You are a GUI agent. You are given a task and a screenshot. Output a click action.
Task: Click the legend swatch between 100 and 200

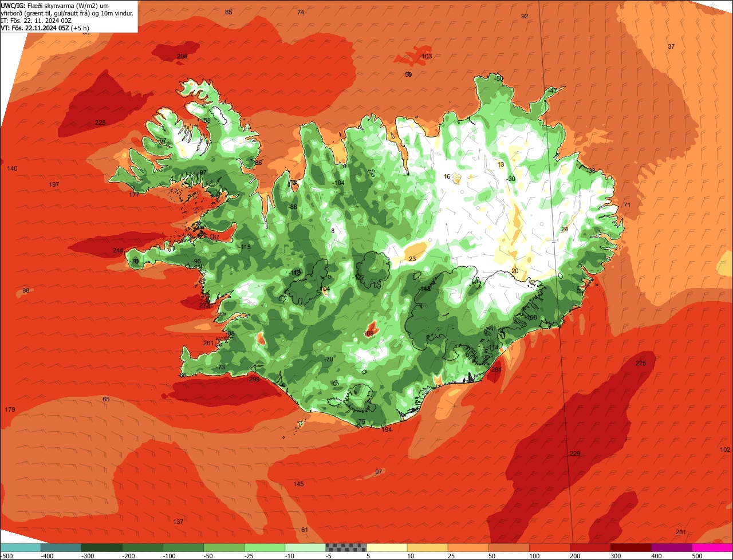pos(549,547)
